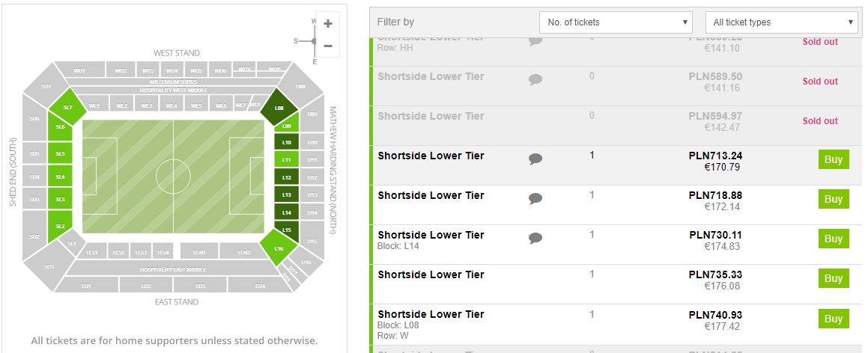Screen dimensions: 868x353
Task: Buy the PLN740.93 block L08 ticket
Action: click(x=833, y=319)
